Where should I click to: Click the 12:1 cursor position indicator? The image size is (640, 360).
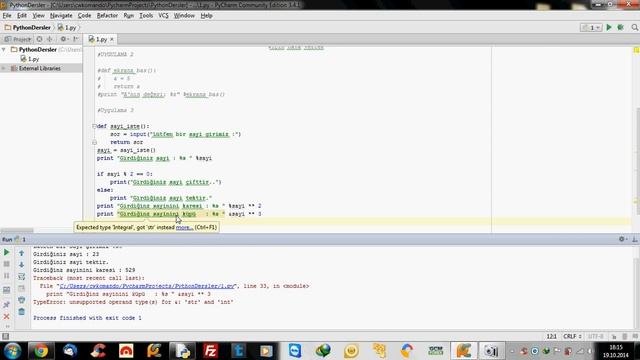pos(551,336)
